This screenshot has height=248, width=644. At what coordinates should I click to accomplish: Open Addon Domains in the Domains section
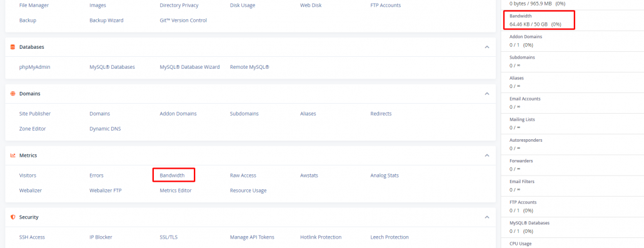pos(178,114)
